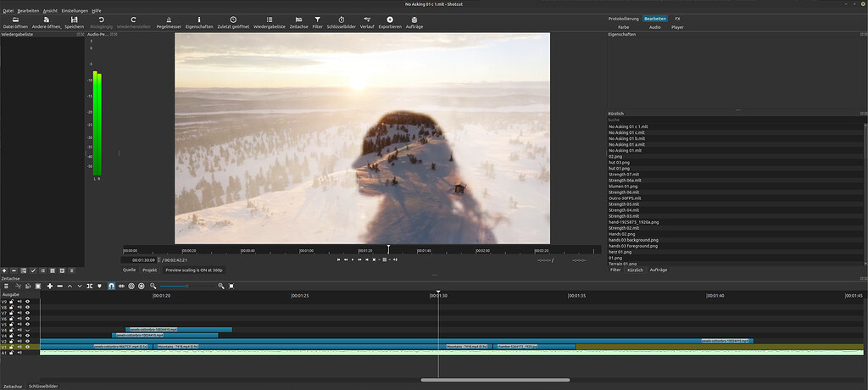Click the Bearbeiten layout button
Image resolution: width=868 pixels, height=390 pixels.
click(x=654, y=18)
